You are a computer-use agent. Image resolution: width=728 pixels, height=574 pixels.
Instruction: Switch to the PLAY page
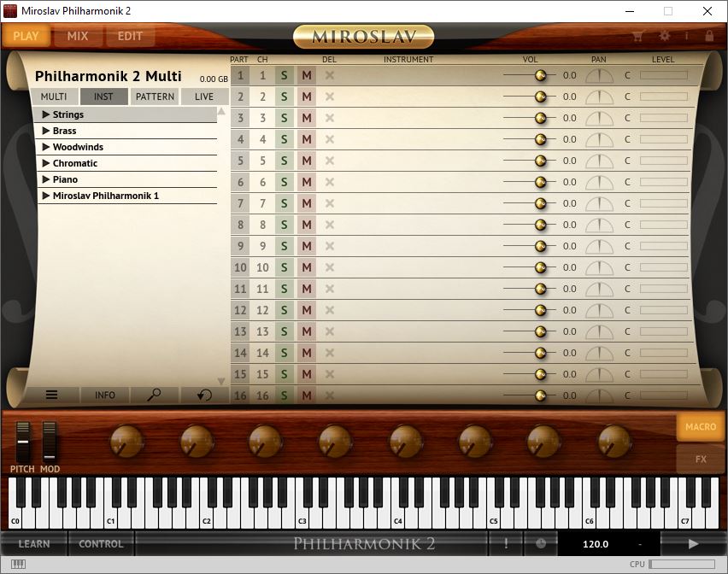26,36
